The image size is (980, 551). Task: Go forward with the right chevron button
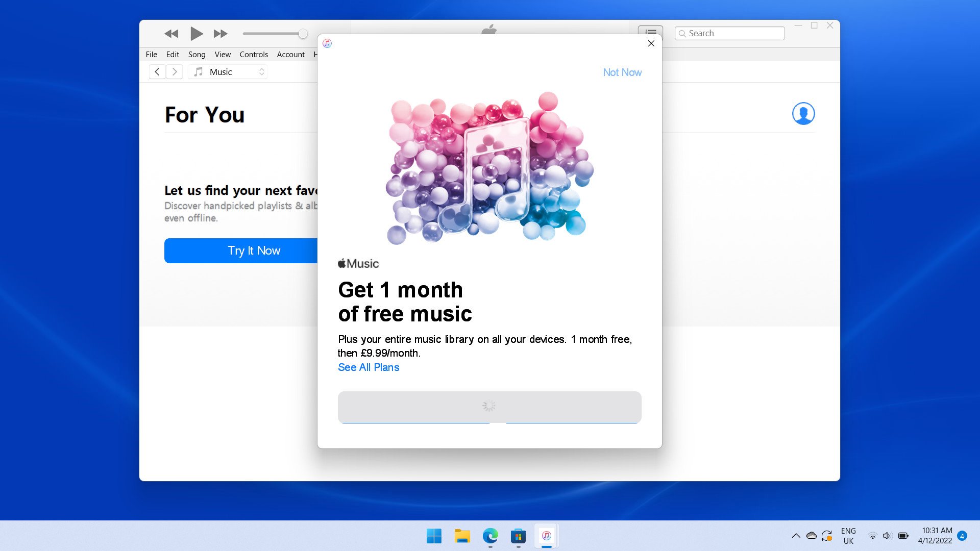tap(175, 72)
